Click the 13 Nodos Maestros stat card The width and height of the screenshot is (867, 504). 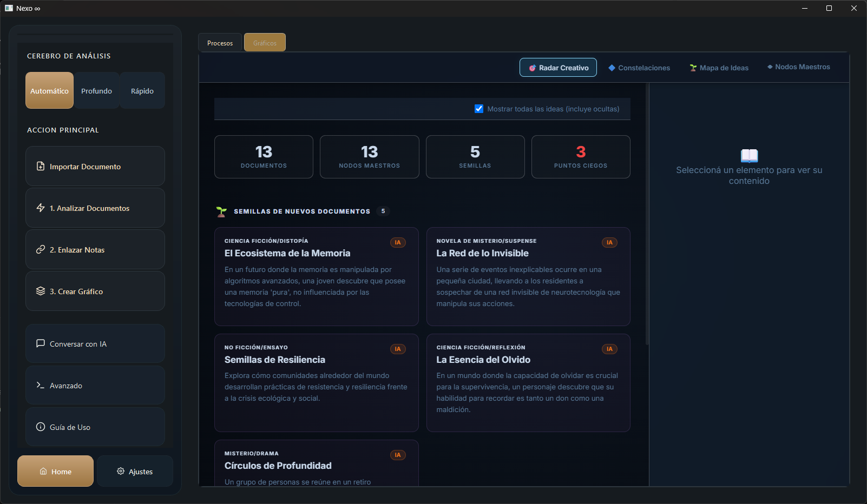(x=370, y=157)
